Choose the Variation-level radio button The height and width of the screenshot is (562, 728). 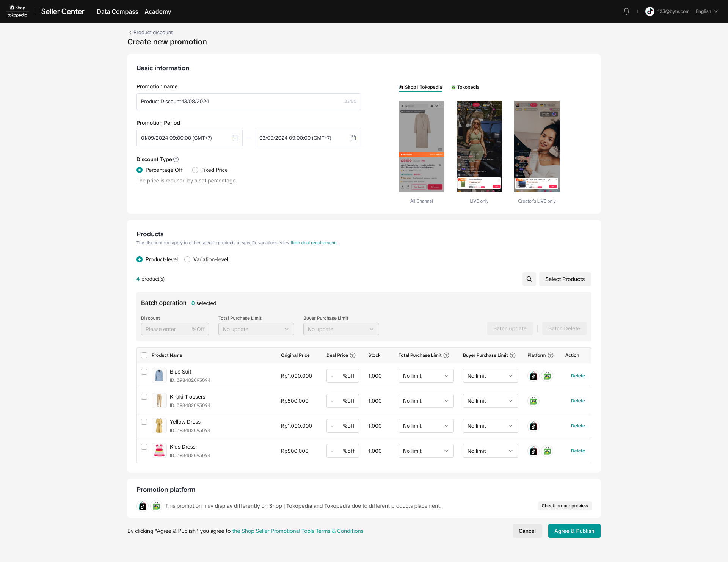pyautogui.click(x=187, y=259)
